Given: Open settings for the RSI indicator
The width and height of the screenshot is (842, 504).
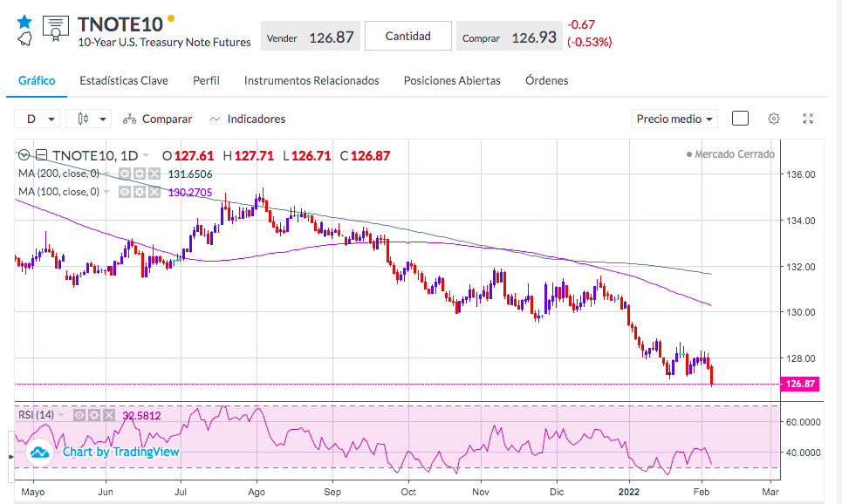Looking at the screenshot, I should pyautogui.click(x=94, y=415).
